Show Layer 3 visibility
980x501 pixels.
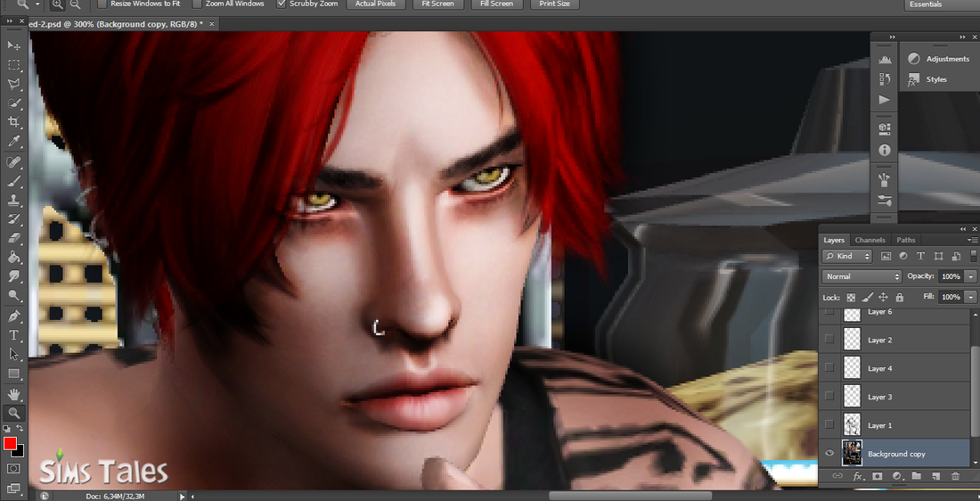(x=829, y=396)
